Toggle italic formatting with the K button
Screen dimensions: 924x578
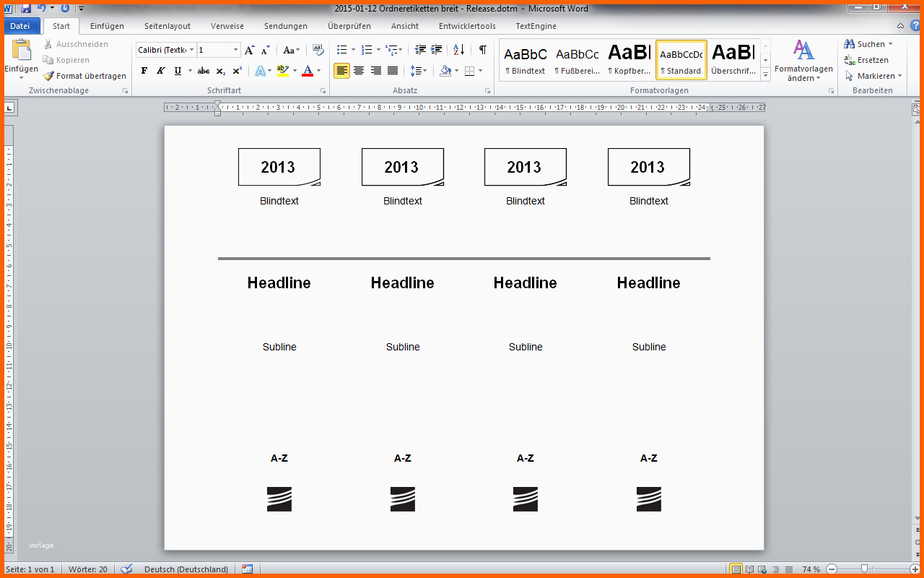coord(160,71)
